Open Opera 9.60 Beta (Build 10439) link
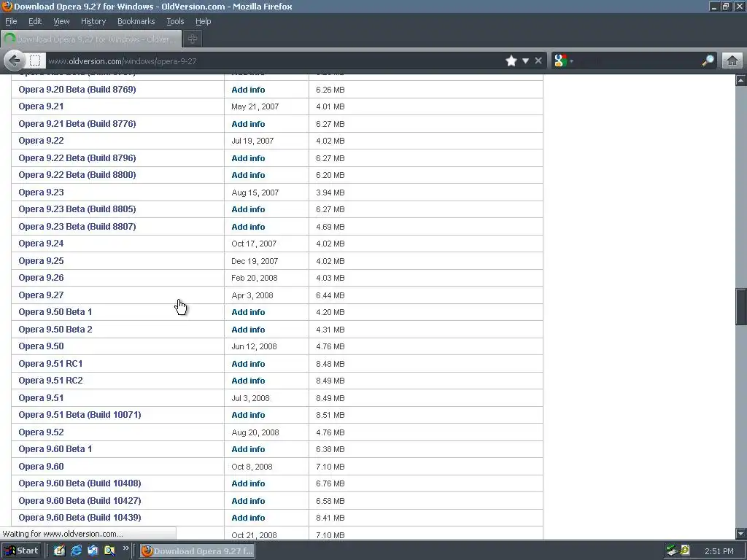The width and height of the screenshot is (747, 560). (x=80, y=518)
